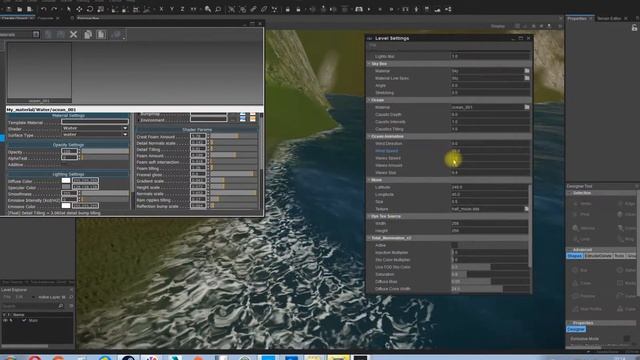This screenshot has height=360, width=640.
Task: Click the Opacity slider bar
Action: pyautogui.click(x=105, y=152)
